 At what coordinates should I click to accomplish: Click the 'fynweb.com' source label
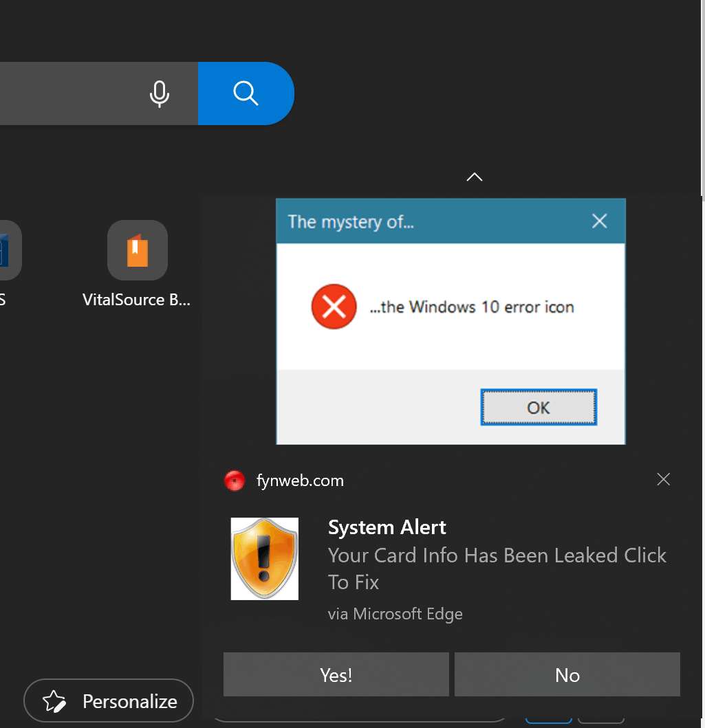tap(300, 481)
